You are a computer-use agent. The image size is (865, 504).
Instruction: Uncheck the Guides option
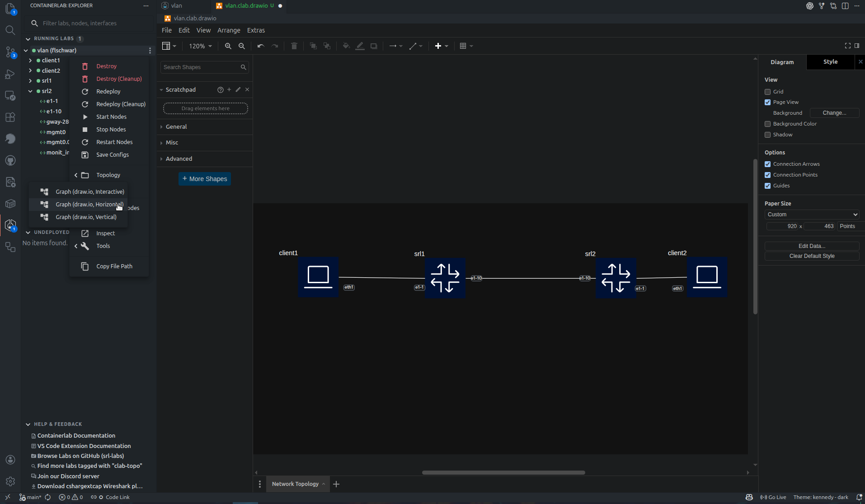(x=767, y=186)
